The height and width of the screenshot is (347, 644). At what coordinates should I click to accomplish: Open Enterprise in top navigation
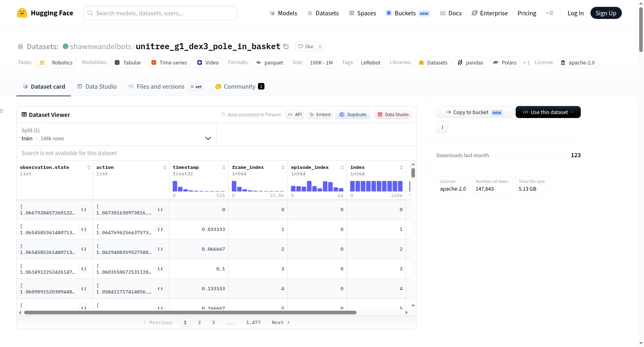489,13
